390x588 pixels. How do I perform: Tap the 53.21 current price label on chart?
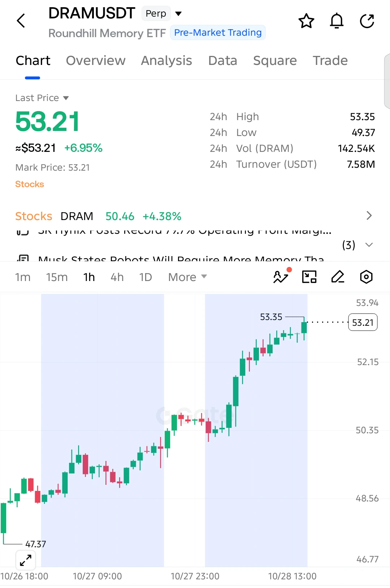coord(363,322)
